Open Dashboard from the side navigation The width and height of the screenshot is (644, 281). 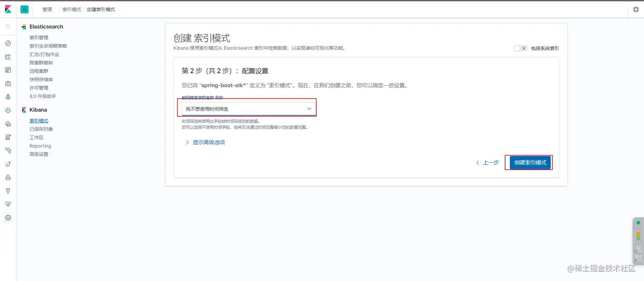(x=8, y=70)
